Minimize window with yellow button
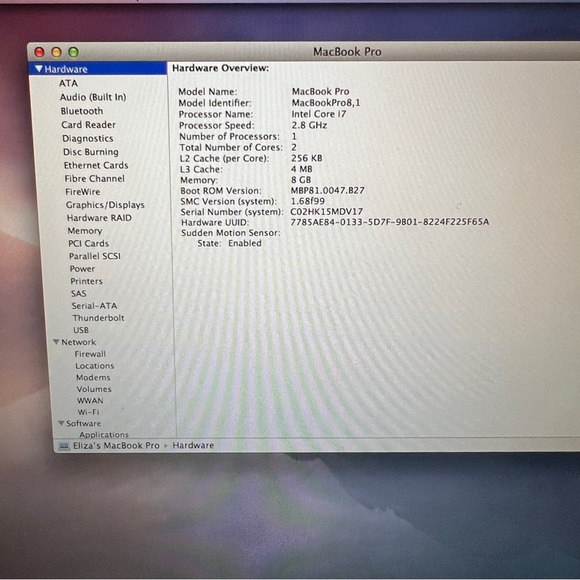The image size is (580, 580). 56,52
